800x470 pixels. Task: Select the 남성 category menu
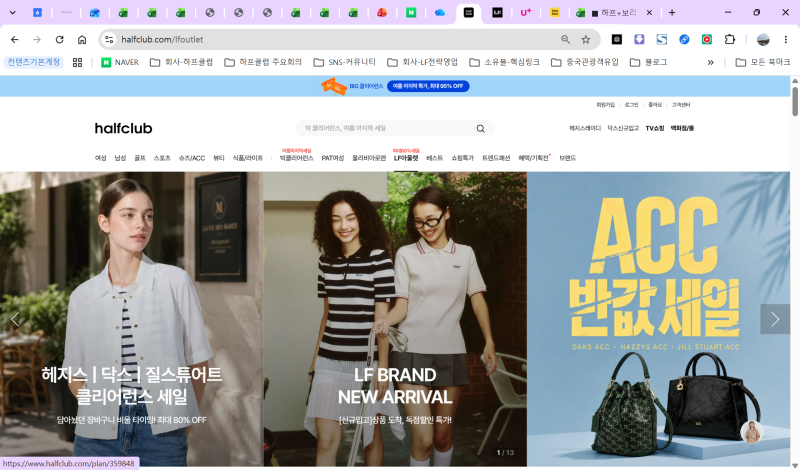pos(120,158)
